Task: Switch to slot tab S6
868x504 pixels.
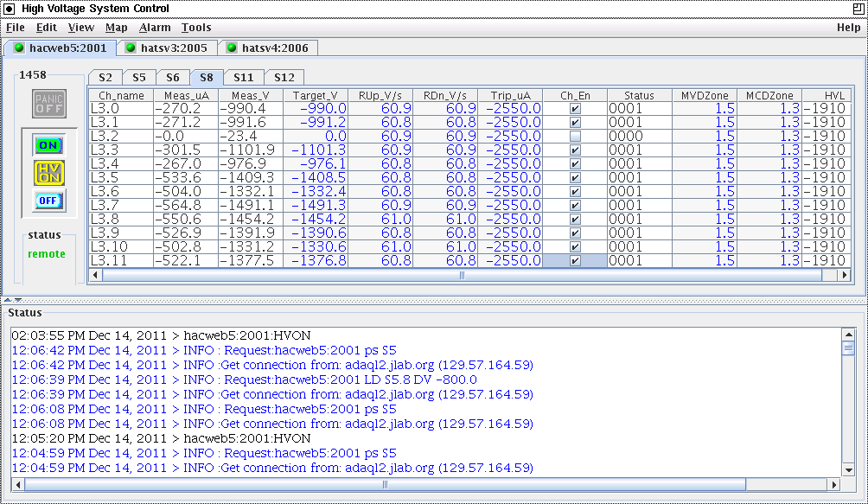Action: (x=173, y=78)
